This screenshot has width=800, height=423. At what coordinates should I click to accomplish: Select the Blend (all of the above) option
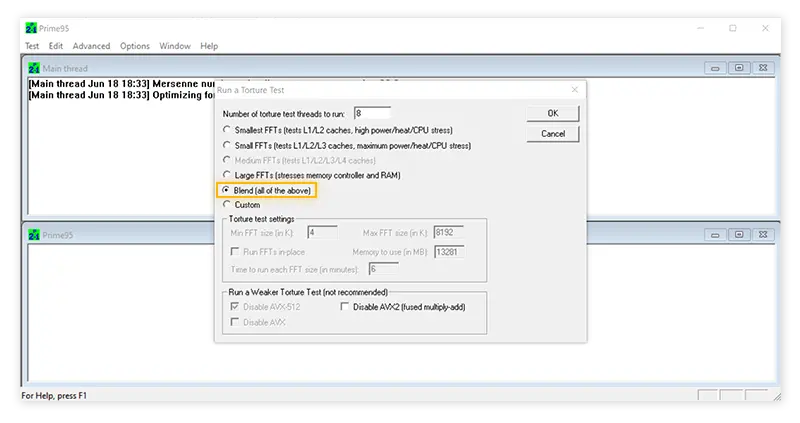tap(226, 190)
